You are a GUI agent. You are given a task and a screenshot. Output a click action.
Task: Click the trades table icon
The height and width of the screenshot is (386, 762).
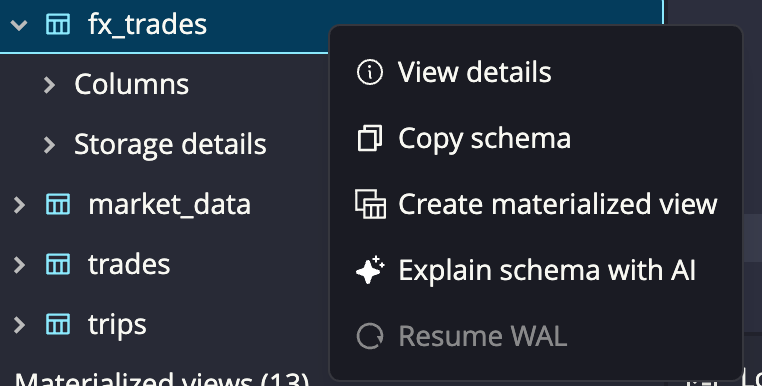click(58, 264)
